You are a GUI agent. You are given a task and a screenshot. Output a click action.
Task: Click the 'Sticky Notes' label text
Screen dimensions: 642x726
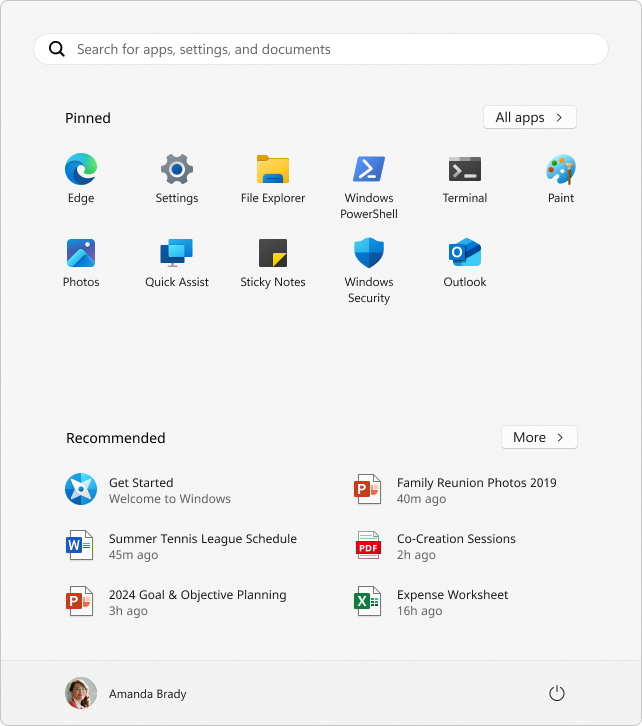(x=273, y=282)
